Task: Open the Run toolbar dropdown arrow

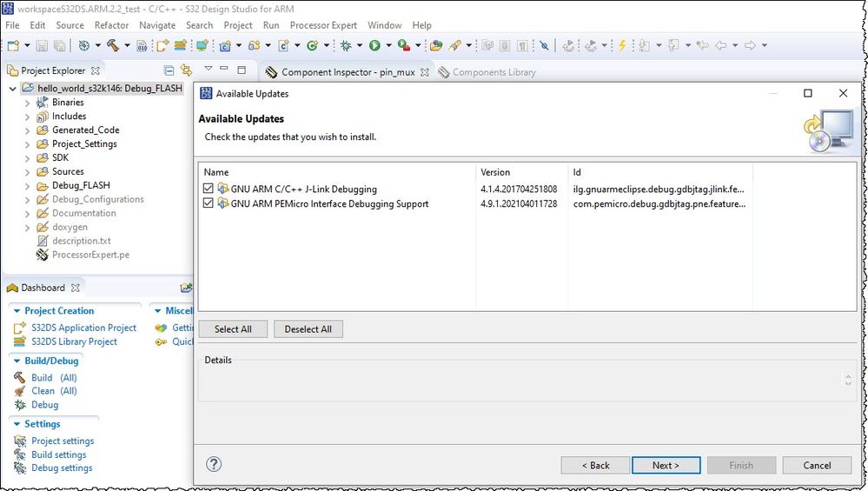Action: pyautogui.click(x=388, y=45)
